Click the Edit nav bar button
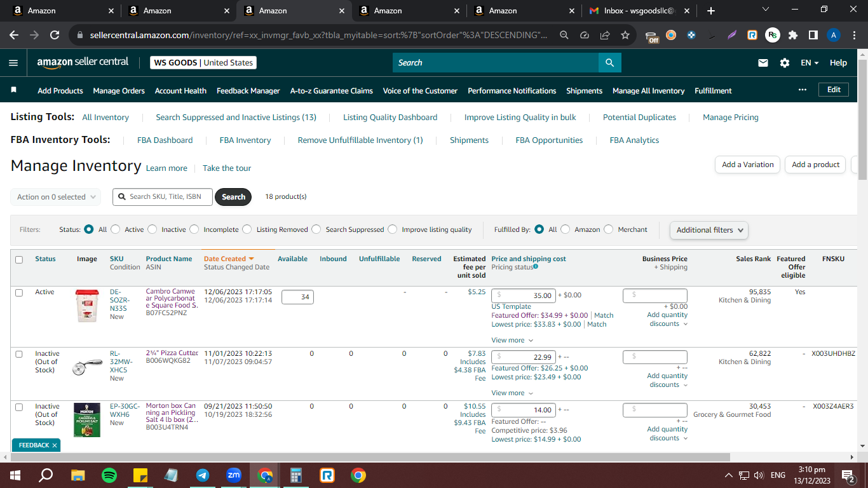Viewport: 868px width, 488px height. tap(834, 90)
